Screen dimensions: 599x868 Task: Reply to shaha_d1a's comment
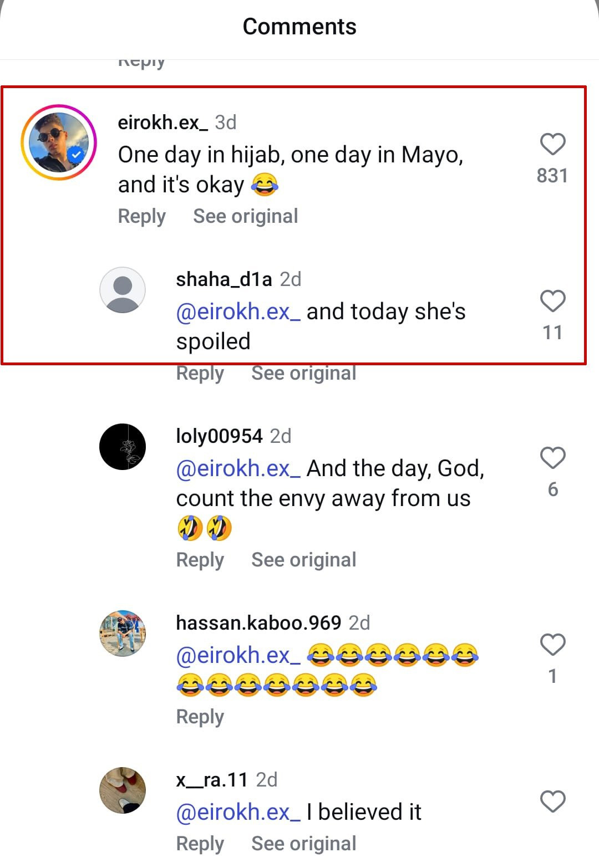click(x=200, y=374)
